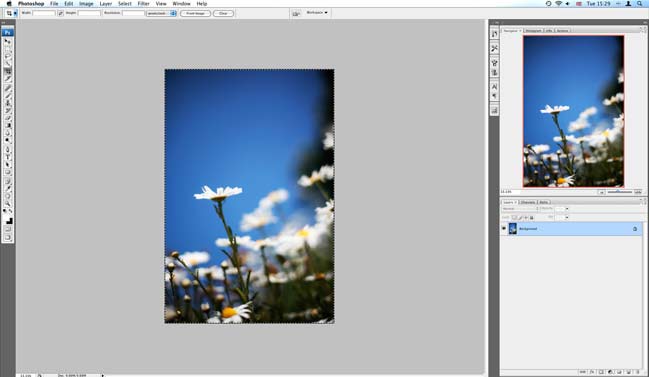Open the Workspace dropdown menu

pos(317,13)
